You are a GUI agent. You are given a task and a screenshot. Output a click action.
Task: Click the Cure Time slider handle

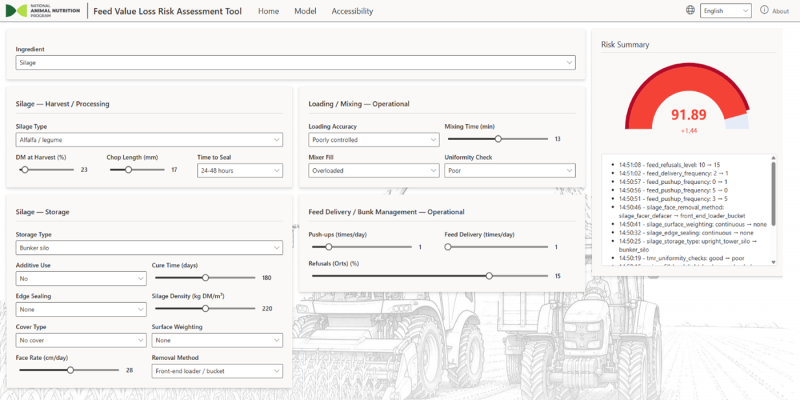coord(206,278)
